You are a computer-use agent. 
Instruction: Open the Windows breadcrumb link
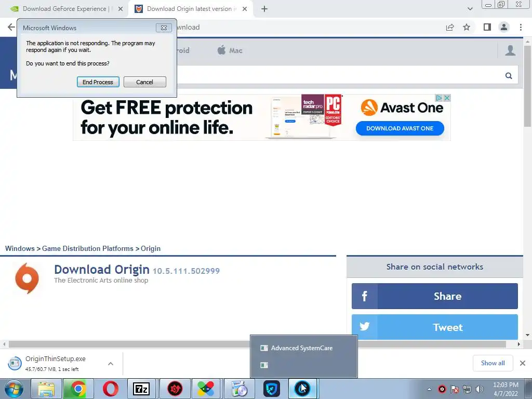(x=20, y=248)
